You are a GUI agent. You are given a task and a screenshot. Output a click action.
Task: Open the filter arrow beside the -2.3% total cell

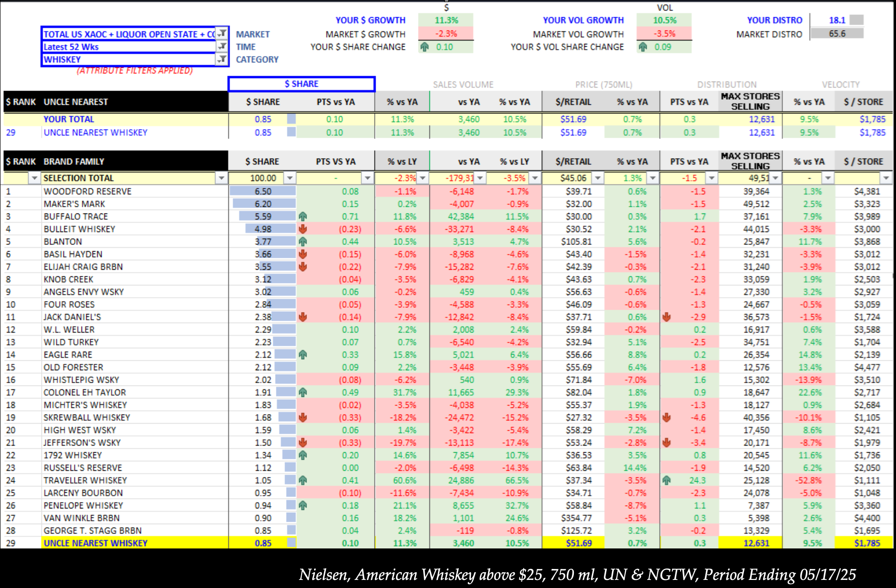pyautogui.click(x=423, y=178)
